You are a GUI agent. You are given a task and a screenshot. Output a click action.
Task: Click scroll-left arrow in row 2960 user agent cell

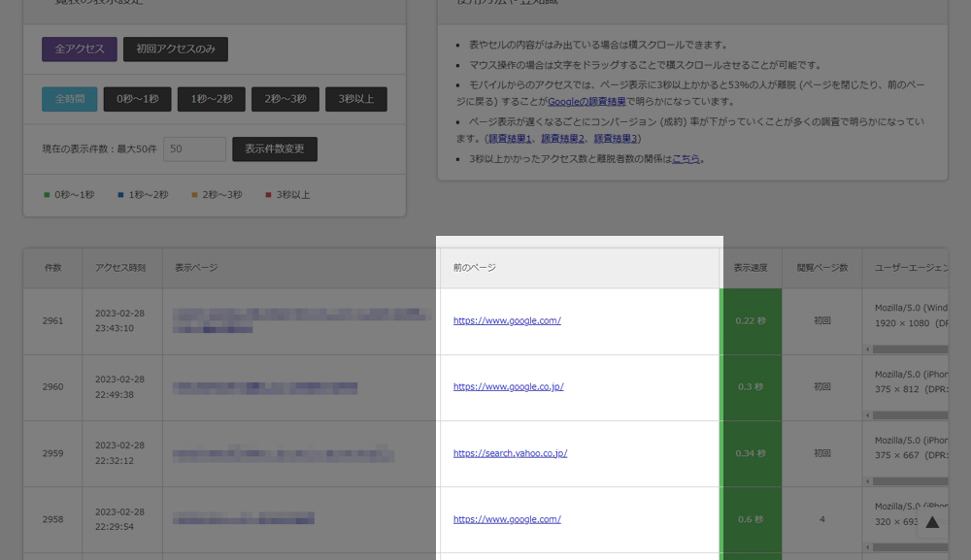(x=868, y=414)
